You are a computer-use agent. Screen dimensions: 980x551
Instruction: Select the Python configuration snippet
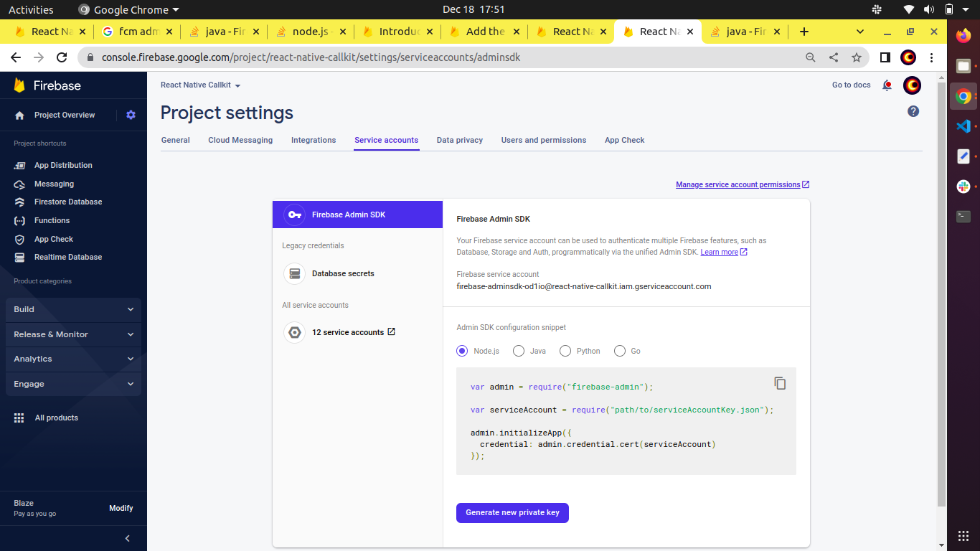pos(565,351)
